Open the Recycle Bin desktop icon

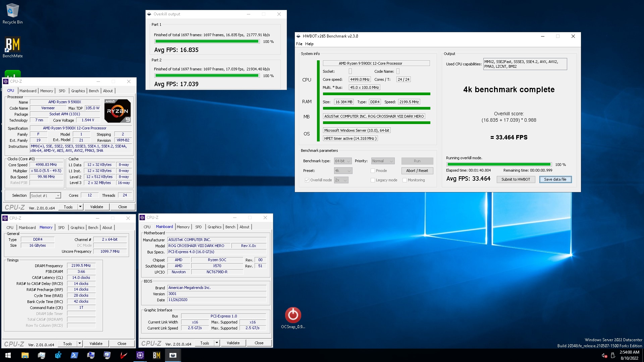13,13
